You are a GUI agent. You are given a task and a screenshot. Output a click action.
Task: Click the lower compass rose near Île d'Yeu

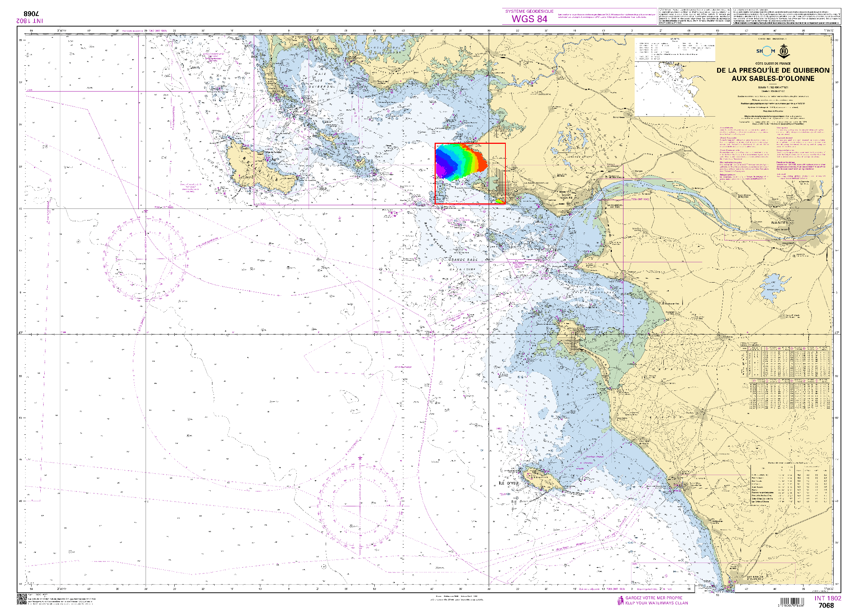pos(360,506)
